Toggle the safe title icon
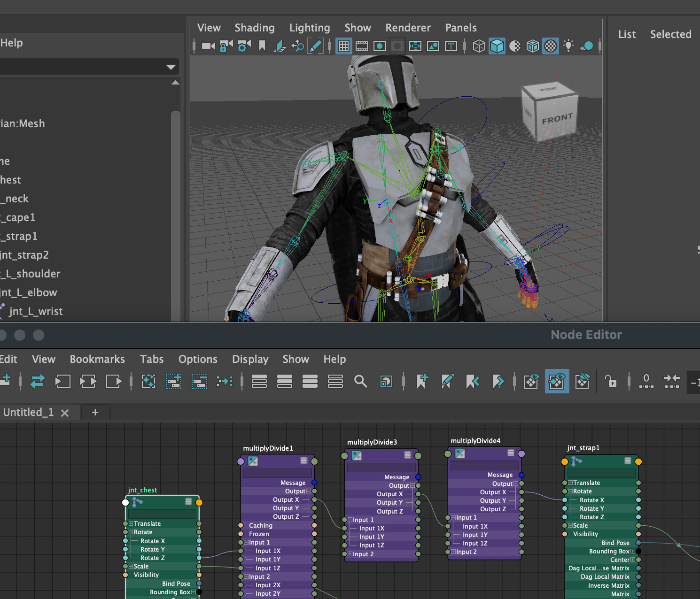This screenshot has width=700, height=599. (x=451, y=46)
